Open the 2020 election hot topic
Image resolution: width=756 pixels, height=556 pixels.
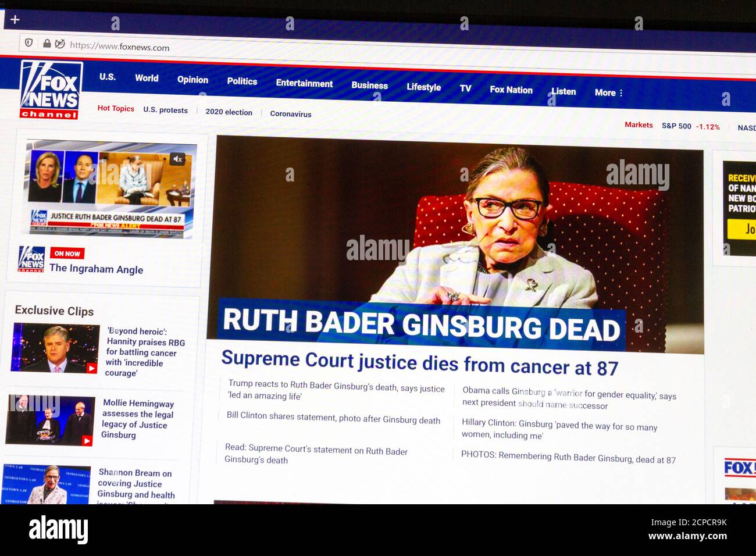click(x=229, y=112)
